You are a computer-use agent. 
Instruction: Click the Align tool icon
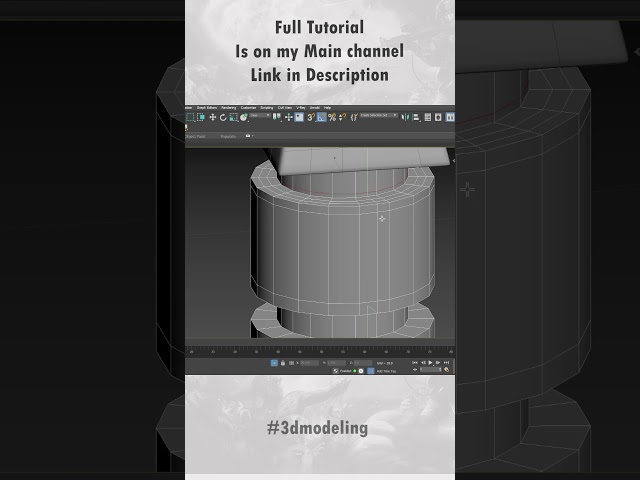point(416,117)
